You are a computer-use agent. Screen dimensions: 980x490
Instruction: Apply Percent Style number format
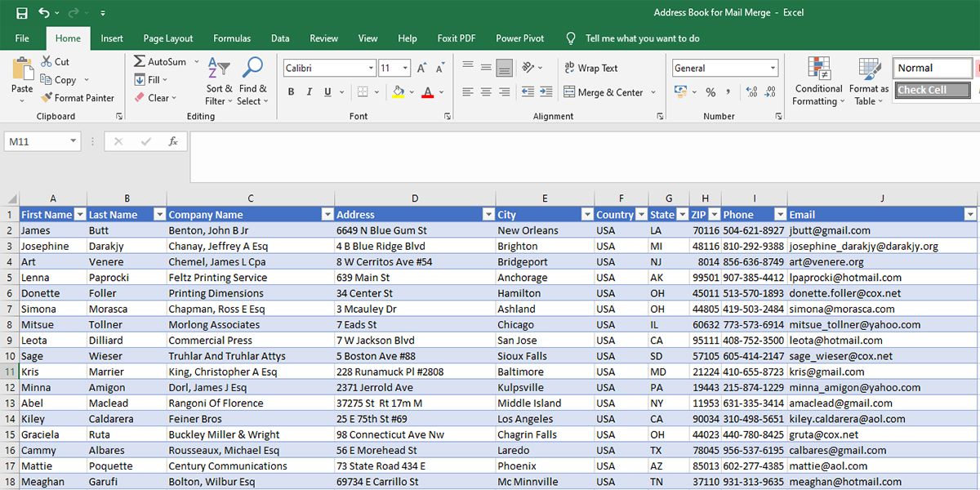[710, 92]
